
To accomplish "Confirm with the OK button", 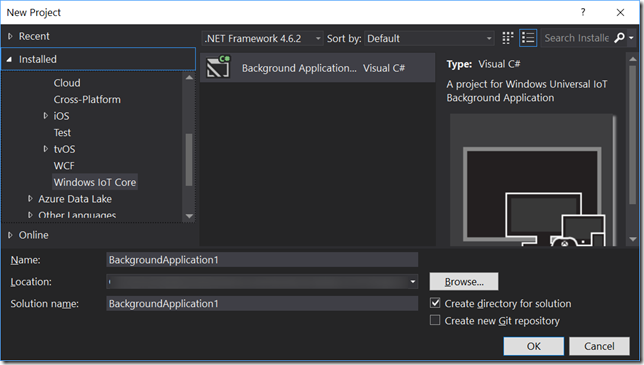I will pyautogui.click(x=534, y=346).
